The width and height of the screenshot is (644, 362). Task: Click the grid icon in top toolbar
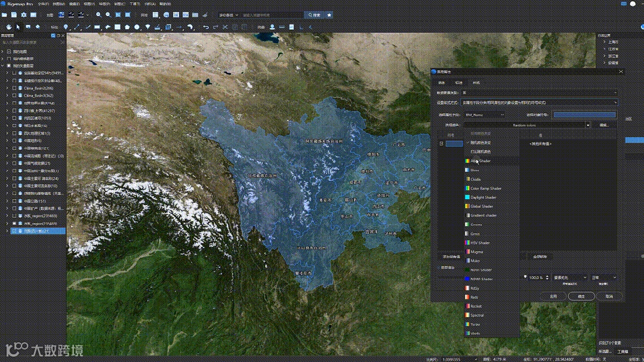click(155, 15)
